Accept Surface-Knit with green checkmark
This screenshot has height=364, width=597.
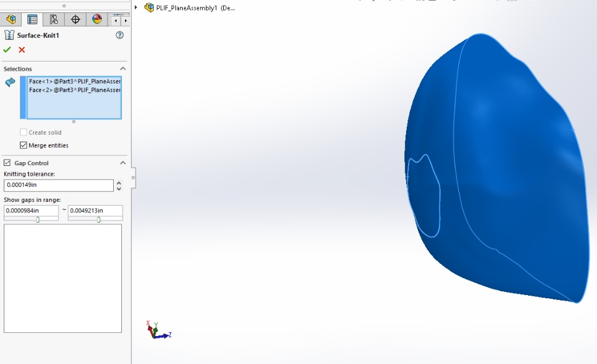tap(7, 50)
